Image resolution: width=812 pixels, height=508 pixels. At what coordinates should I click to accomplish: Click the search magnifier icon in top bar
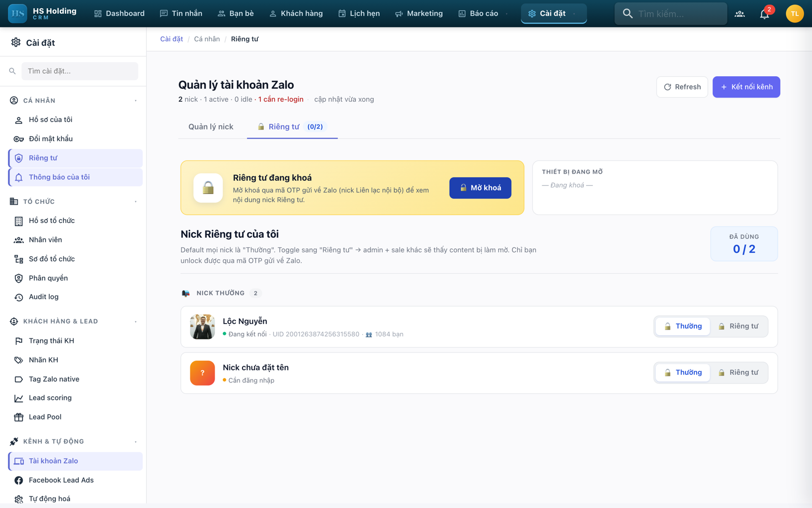click(x=628, y=14)
